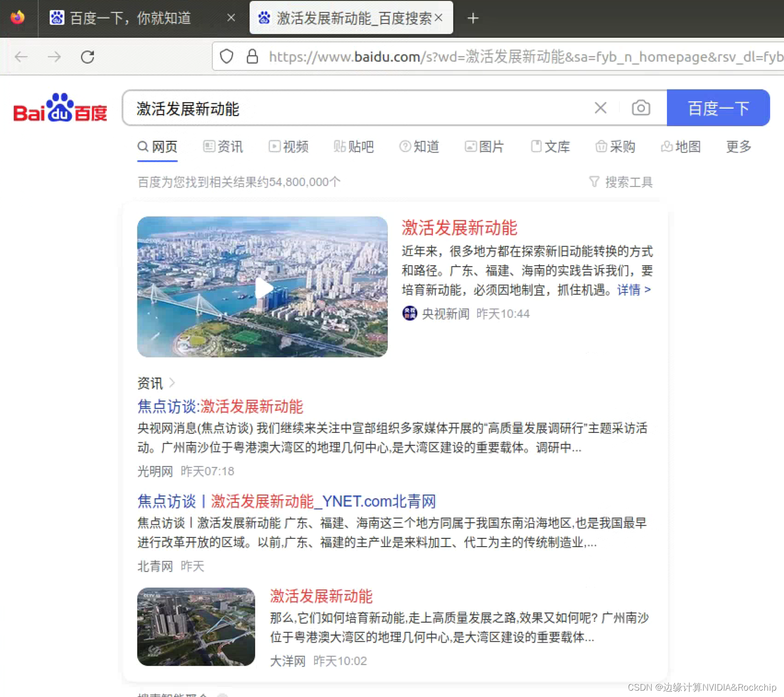The height and width of the screenshot is (697, 784).
Task: Select the 贴吧 tab
Action: [x=354, y=146]
